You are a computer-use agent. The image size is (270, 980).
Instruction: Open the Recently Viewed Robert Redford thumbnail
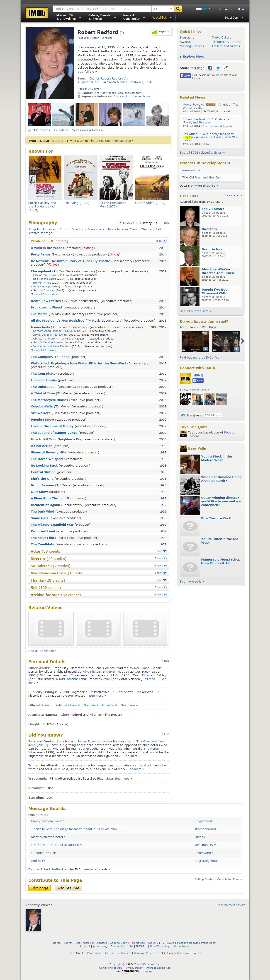[33, 920]
